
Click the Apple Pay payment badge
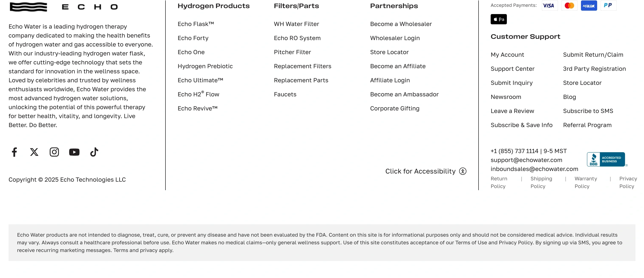(499, 19)
